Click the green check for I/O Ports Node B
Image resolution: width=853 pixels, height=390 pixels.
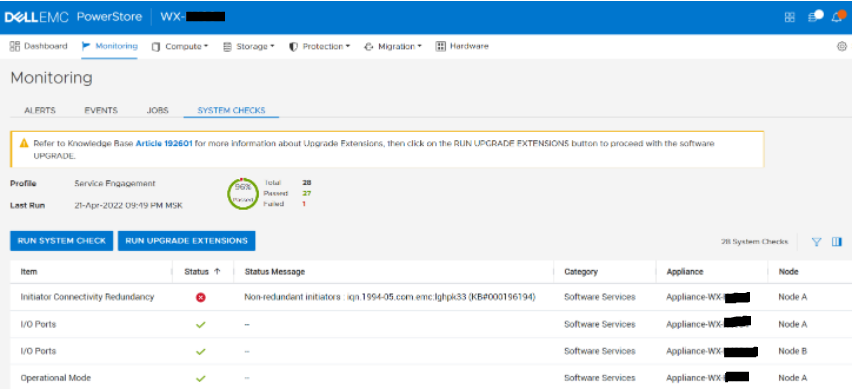tap(201, 351)
